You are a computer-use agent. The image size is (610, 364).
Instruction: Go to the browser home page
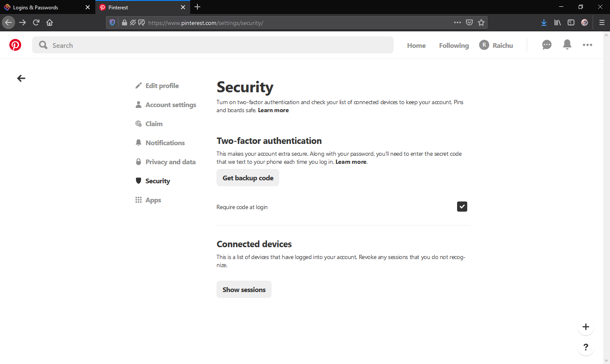50,22
